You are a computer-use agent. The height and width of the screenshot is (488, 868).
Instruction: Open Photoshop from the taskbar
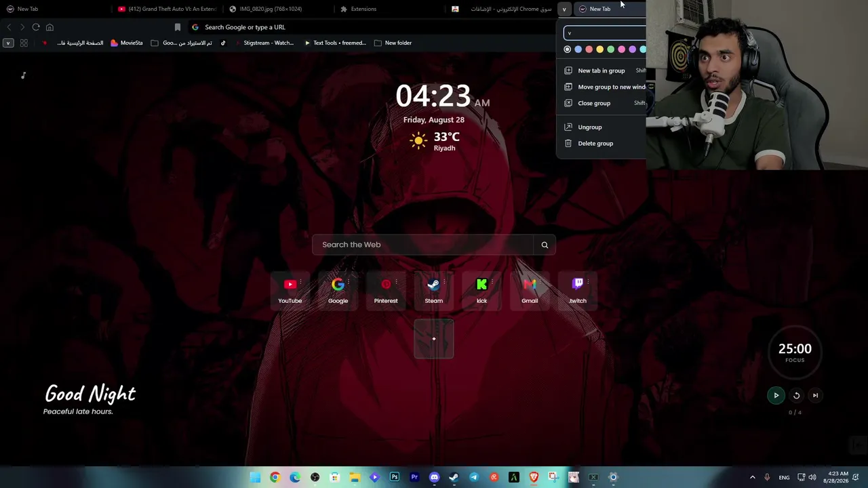tap(395, 477)
